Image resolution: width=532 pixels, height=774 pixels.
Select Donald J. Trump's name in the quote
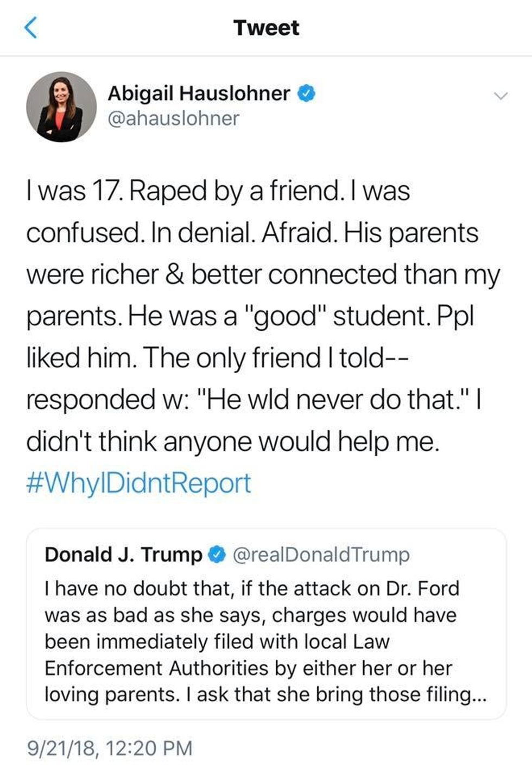[123, 555]
